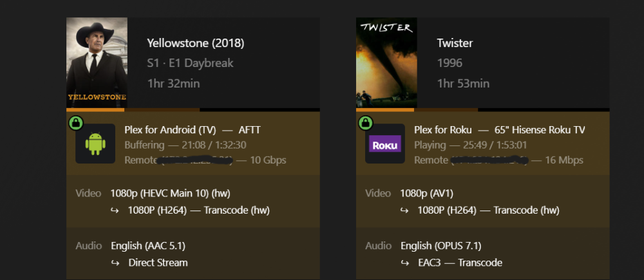Click the Twister movie poster thumbnail
644x280 pixels.
coord(386,62)
